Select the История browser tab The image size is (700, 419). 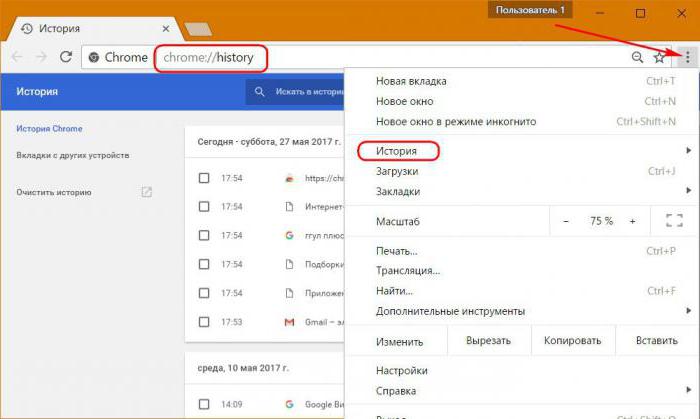(x=96, y=29)
